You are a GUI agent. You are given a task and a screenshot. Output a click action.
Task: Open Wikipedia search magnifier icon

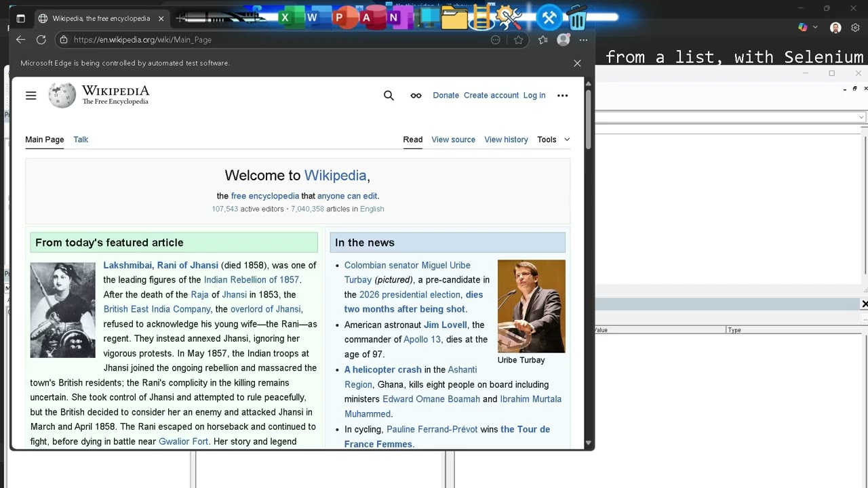click(389, 96)
